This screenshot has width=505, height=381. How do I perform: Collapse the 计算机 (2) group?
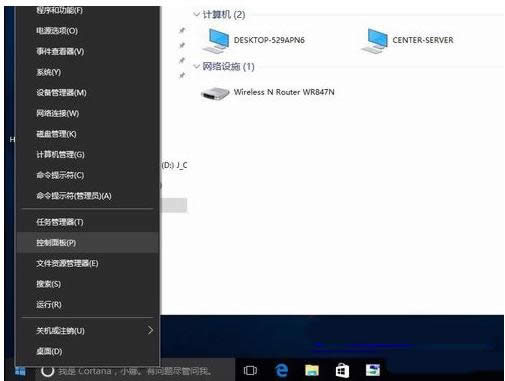pos(196,14)
